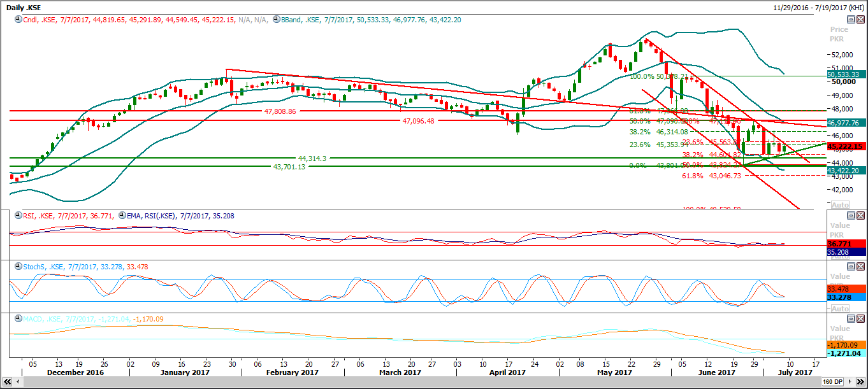Click the clock icon beside Cndl legend
The image size is (868, 389).
point(18,20)
